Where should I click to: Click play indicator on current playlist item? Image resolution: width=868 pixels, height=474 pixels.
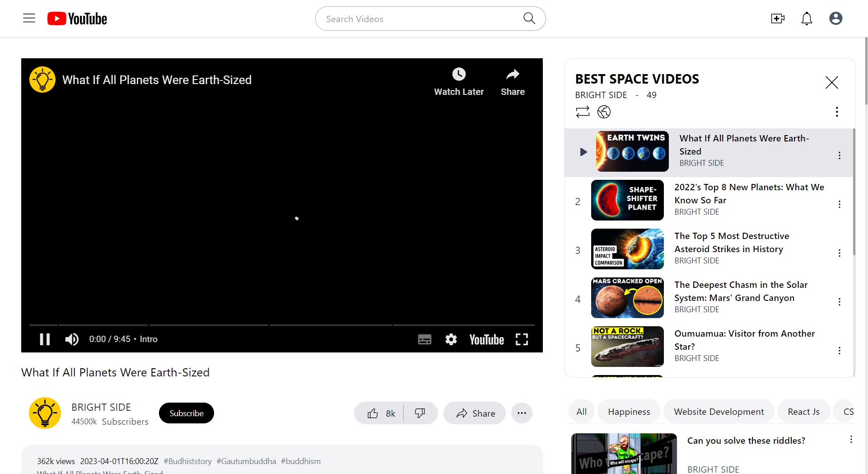pyautogui.click(x=583, y=152)
